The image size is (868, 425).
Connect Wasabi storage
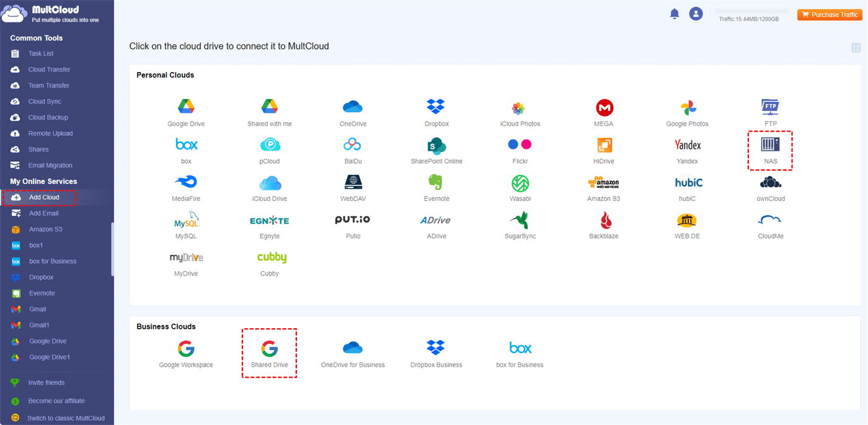coord(520,183)
